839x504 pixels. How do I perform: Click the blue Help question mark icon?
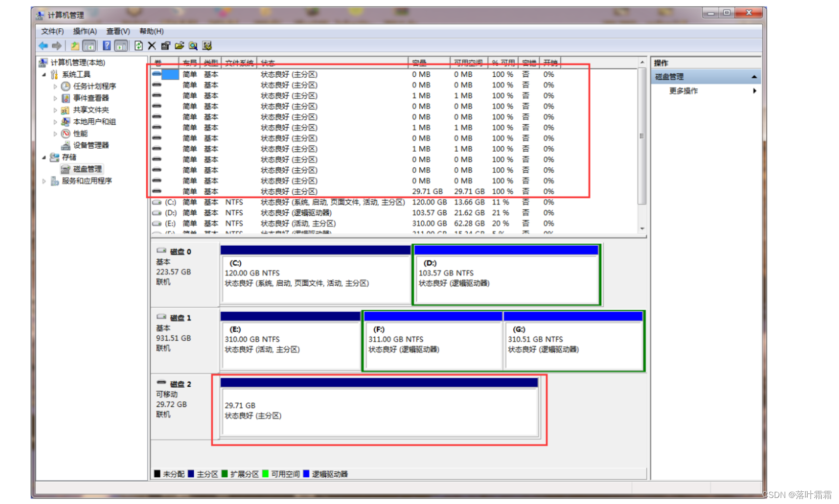(107, 46)
